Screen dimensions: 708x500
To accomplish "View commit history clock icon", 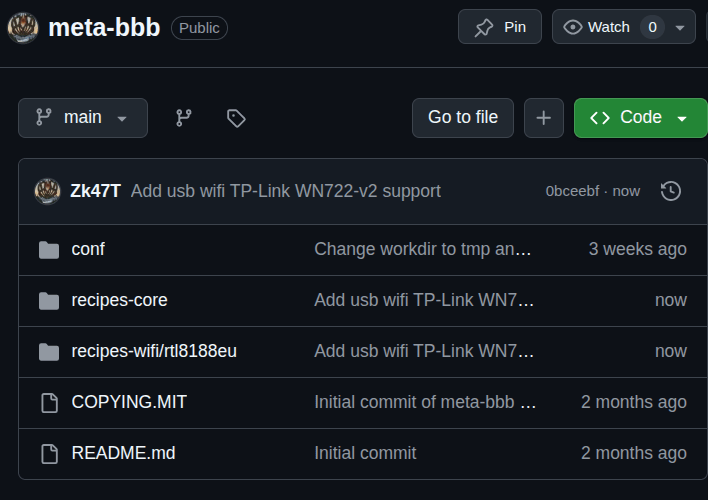I will point(671,190).
